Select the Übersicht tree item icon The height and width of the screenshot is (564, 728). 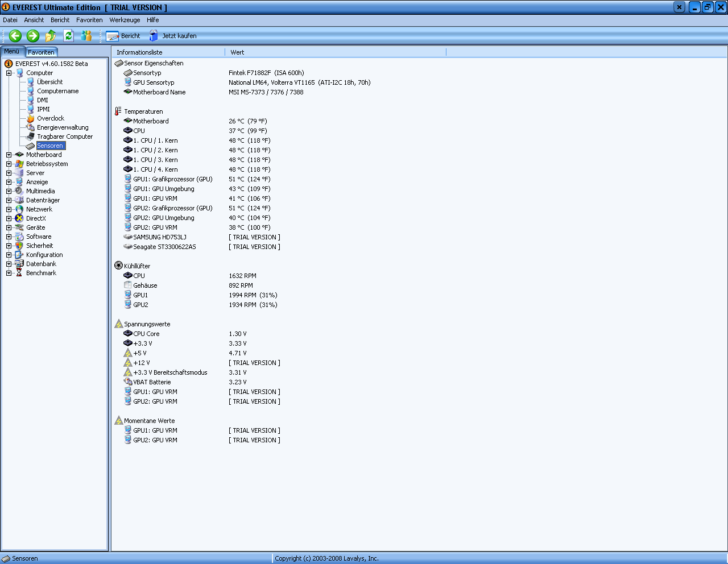point(31,82)
